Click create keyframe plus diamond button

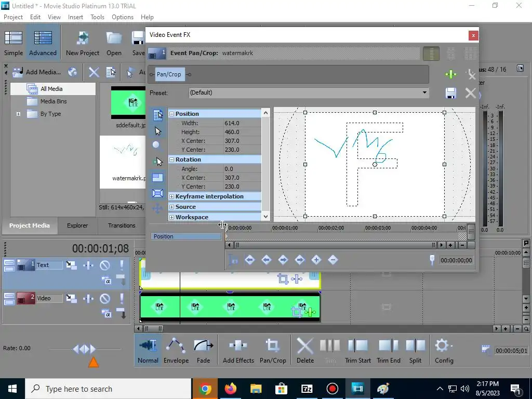(x=316, y=260)
